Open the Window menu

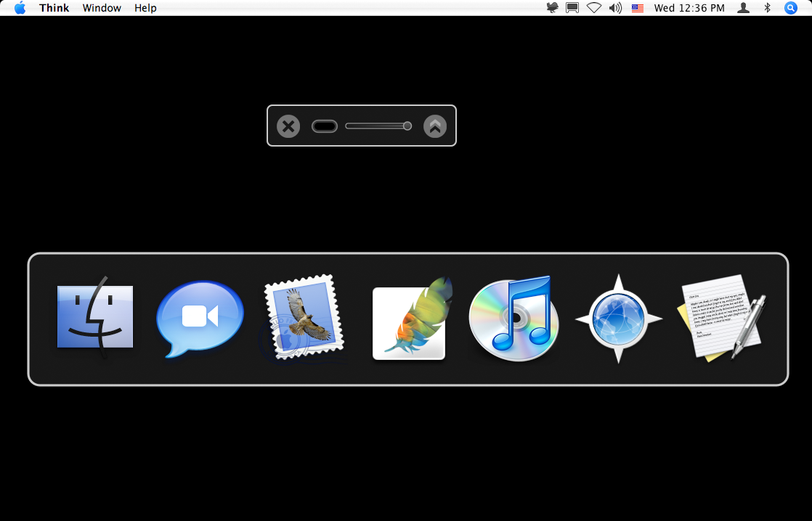(x=102, y=8)
